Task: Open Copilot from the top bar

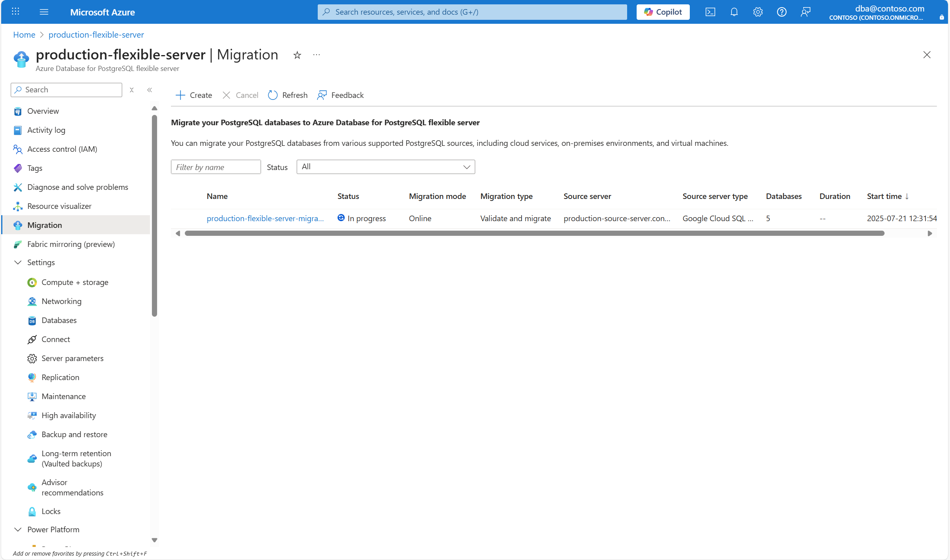Action: pyautogui.click(x=662, y=12)
